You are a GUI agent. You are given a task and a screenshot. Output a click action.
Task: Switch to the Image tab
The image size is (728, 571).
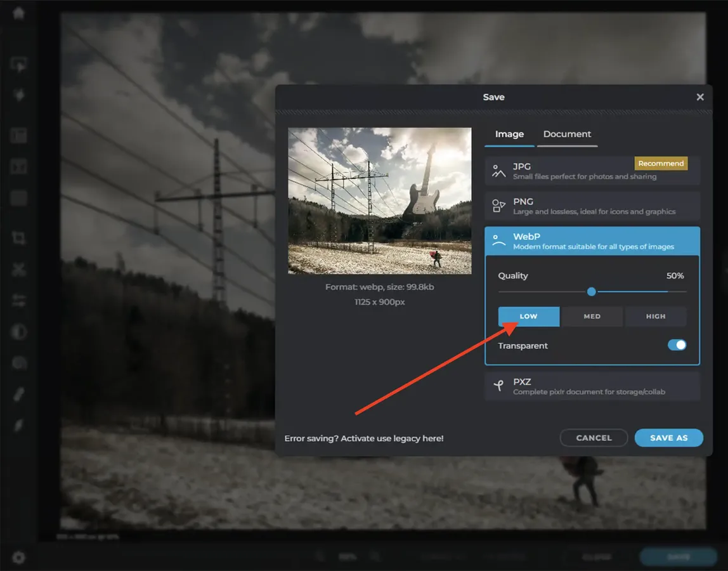click(x=509, y=134)
